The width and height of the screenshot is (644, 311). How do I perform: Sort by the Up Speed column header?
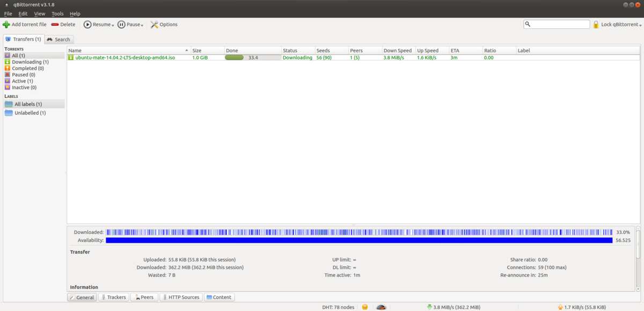click(432, 50)
